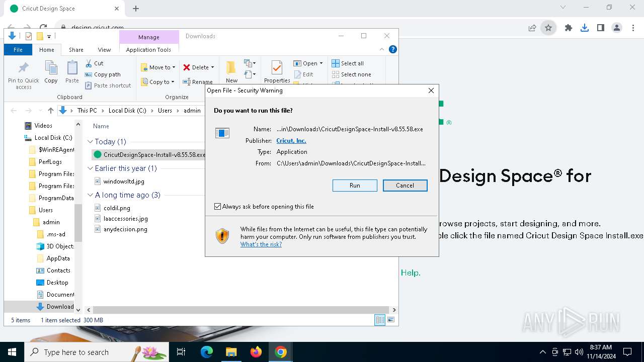Image resolution: width=644 pixels, height=362 pixels.
Task: Open Move to dropdown
Action: tap(158, 67)
